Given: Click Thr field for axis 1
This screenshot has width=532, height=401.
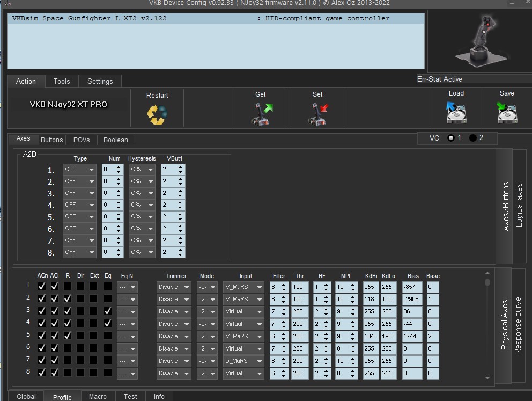Looking at the screenshot, I should click(x=300, y=287).
